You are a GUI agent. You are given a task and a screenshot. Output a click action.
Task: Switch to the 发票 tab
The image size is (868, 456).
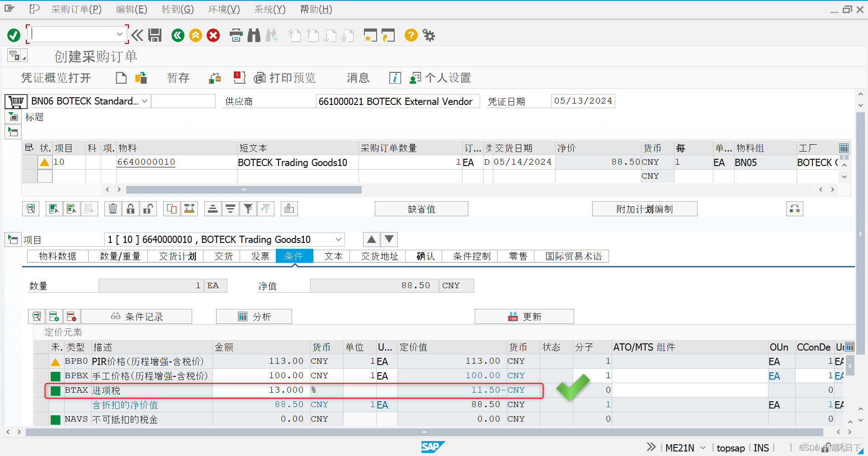[x=260, y=256]
